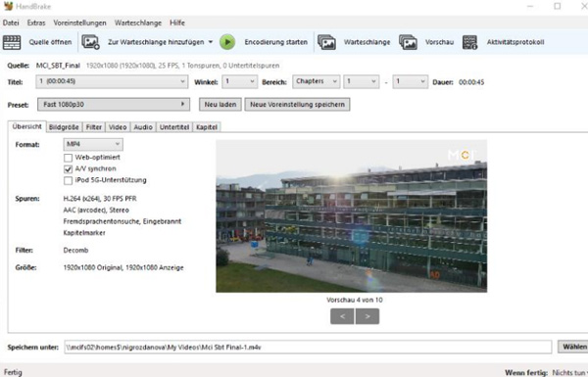Open the Datei menu
Screen dimensions: 588x377
point(11,23)
